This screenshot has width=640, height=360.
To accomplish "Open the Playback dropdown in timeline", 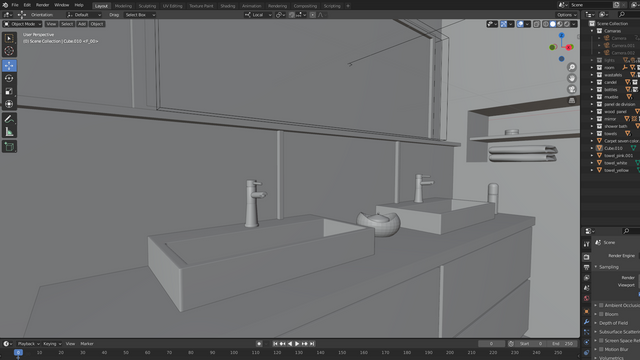I will point(28,344).
